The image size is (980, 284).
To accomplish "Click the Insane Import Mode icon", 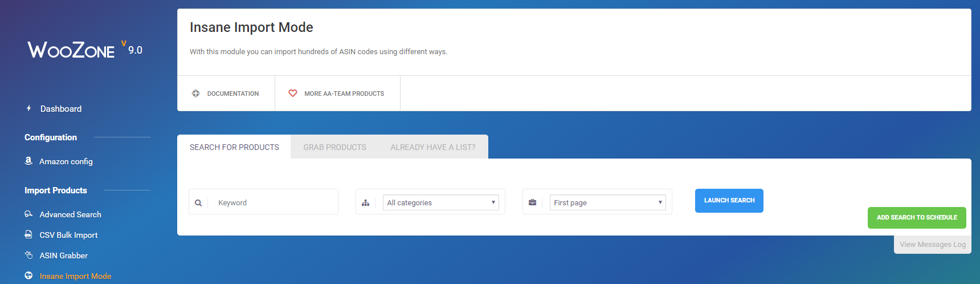I will [28, 276].
